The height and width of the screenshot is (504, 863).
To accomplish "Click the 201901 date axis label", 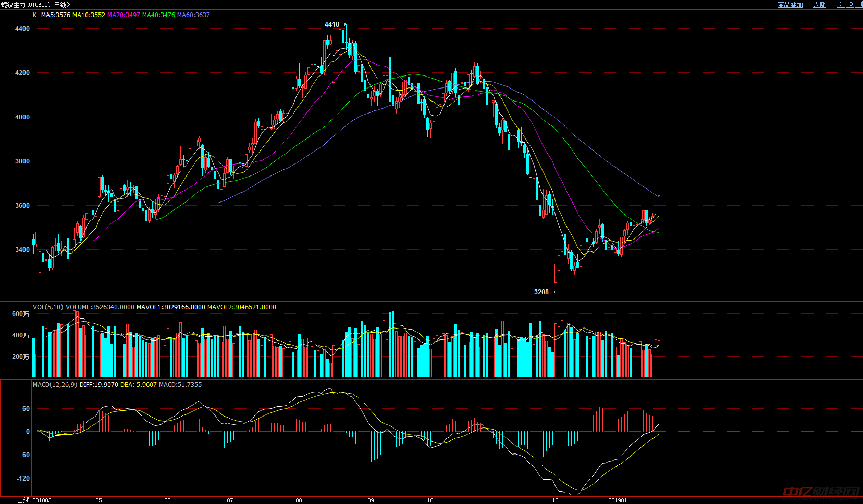I will click(x=618, y=500).
